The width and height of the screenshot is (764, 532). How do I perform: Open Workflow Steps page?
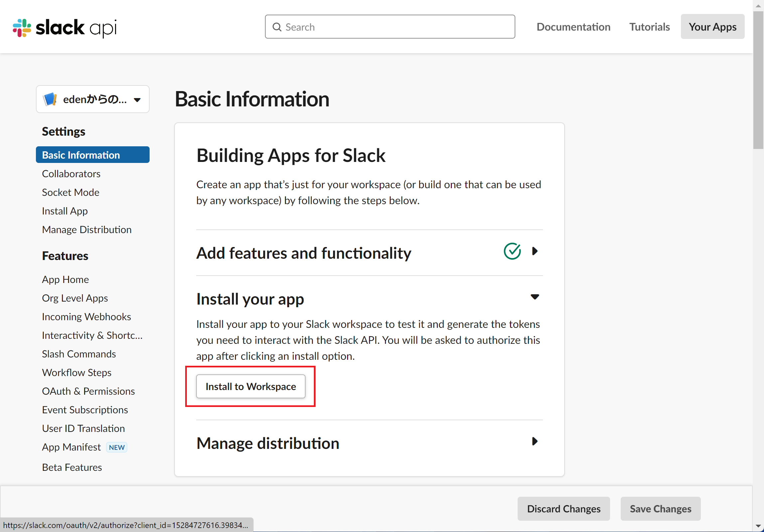(x=76, y=373)
